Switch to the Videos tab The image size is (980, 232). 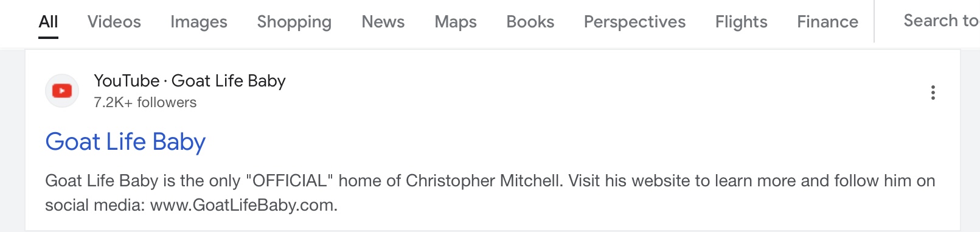114,22
